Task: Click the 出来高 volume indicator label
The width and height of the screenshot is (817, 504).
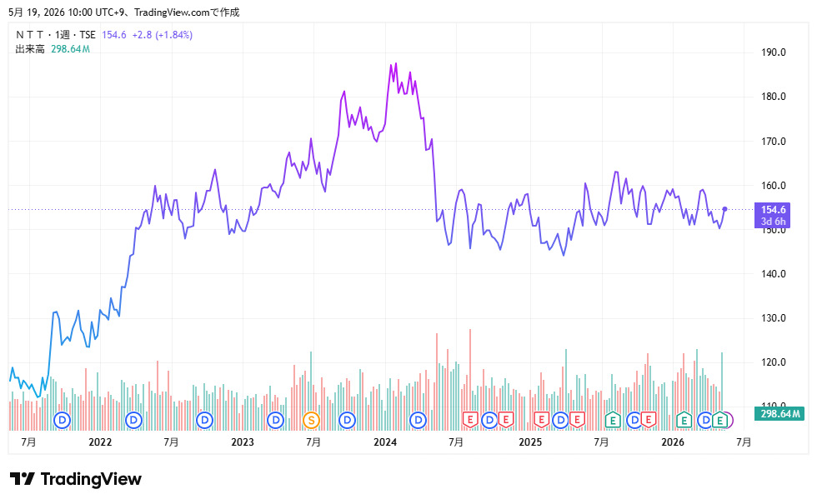Action: [30, 49]
